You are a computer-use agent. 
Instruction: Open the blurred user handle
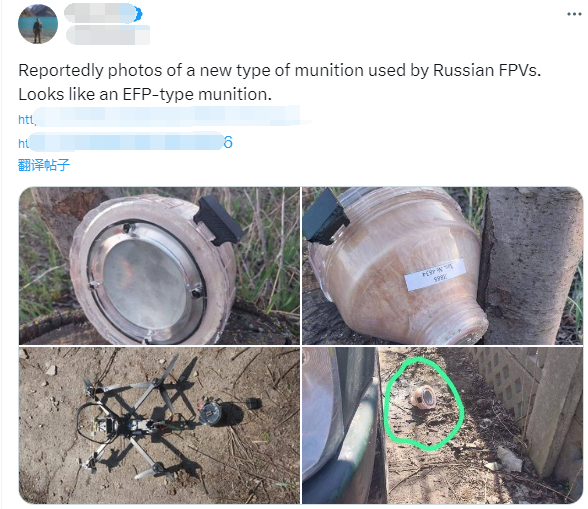coord(108,35)
